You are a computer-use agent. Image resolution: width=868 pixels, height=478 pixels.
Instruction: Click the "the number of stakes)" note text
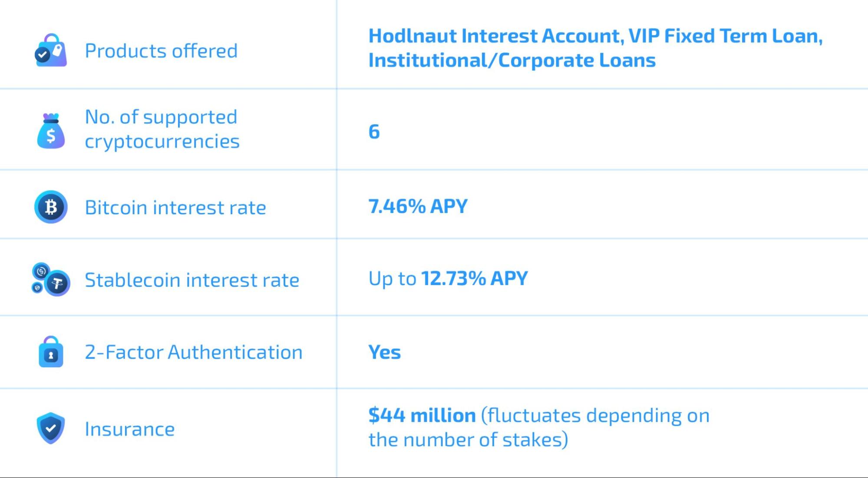point(468,439)
